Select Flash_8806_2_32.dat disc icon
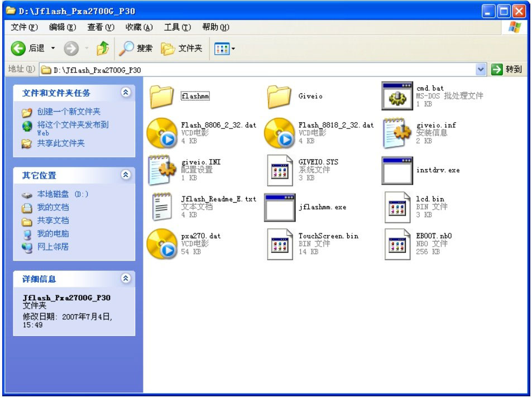 click(162, 133)
